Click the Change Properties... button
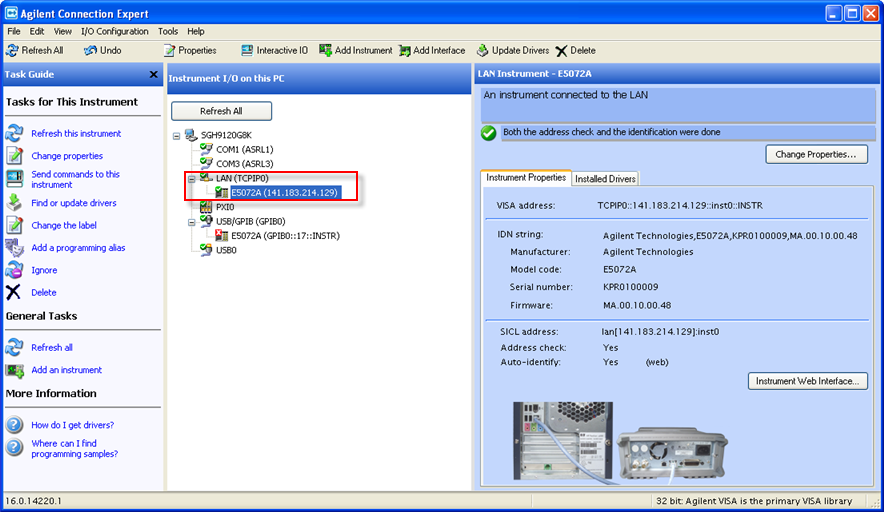 [816, 155]
